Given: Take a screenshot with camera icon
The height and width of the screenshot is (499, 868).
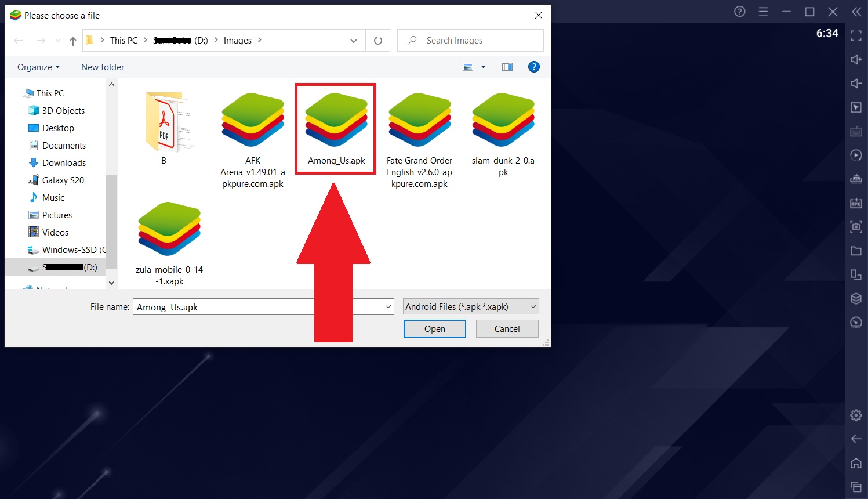Looking at the screenshot, I should pyautogui.click(x=856, y=227).
